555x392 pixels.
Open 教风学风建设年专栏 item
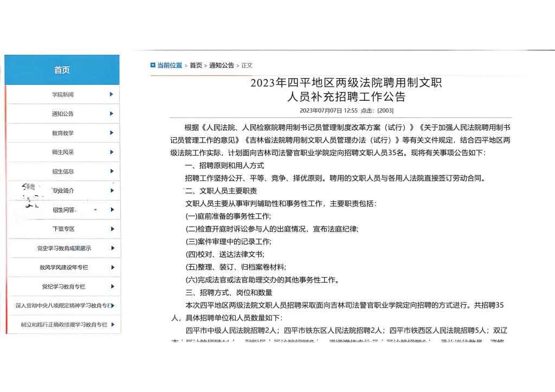64,267
